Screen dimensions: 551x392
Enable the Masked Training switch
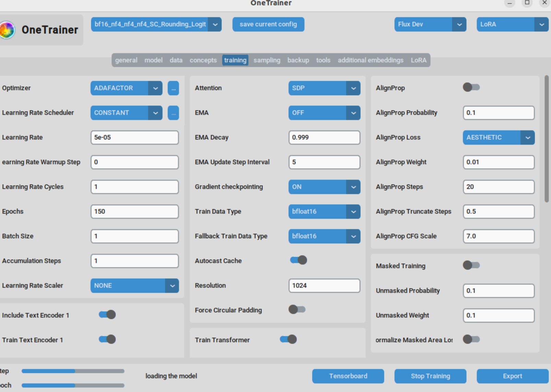(x=471, y=265)
